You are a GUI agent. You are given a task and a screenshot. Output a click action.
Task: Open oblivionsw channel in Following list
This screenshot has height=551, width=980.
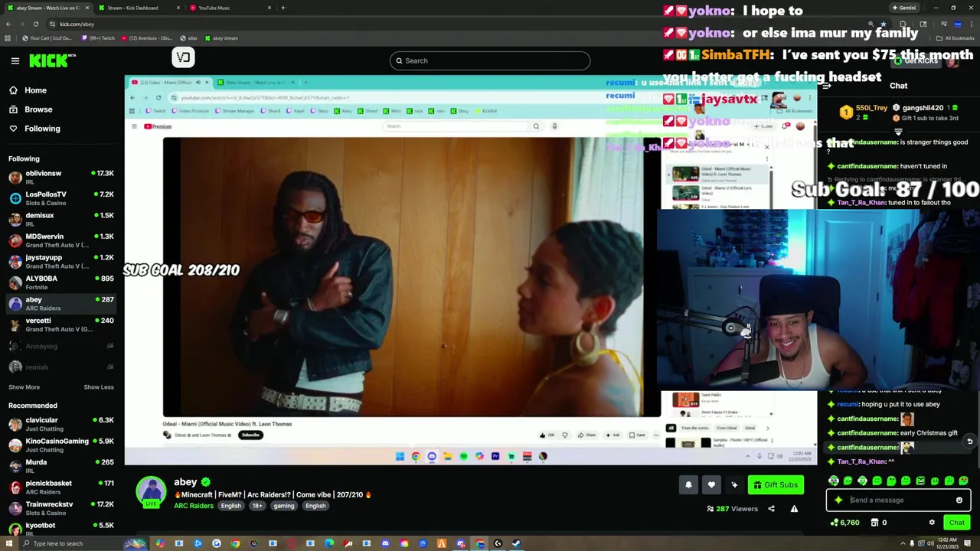coord(61,178)
